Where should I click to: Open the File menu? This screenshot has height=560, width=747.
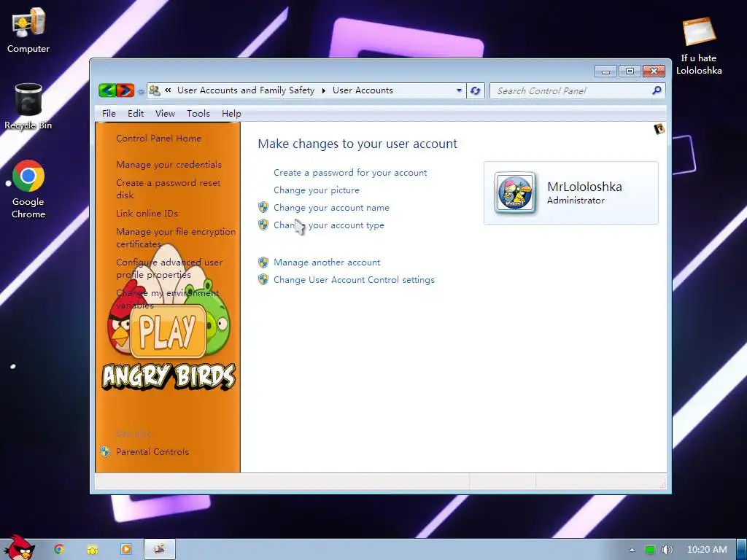tap(109, 113)
